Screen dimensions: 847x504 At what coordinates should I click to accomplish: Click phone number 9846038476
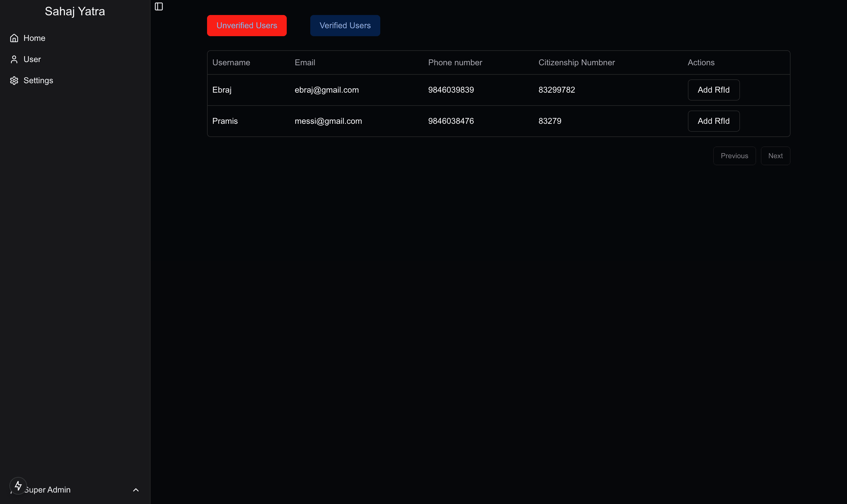451,121
